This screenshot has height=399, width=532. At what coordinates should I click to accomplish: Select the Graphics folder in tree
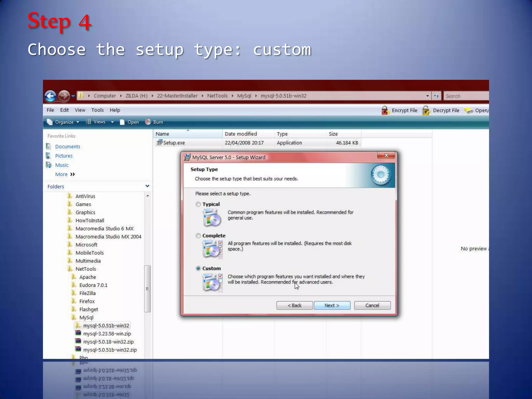(85, 212)
